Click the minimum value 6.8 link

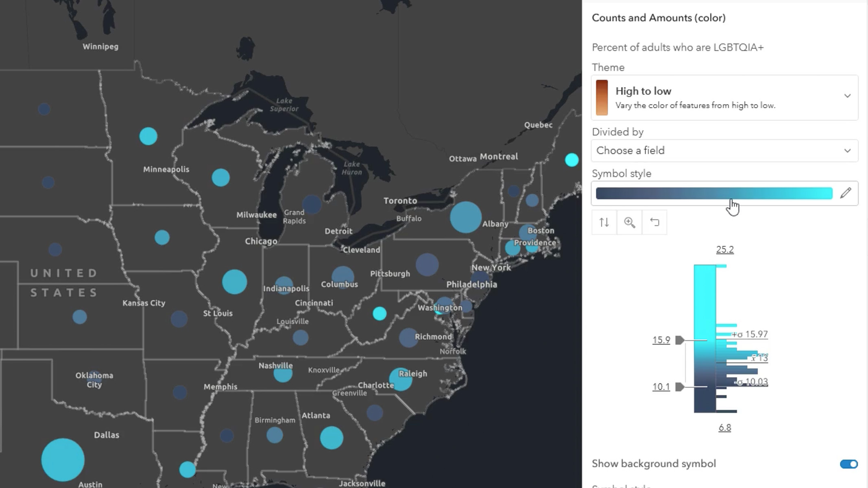pos(724,428)
